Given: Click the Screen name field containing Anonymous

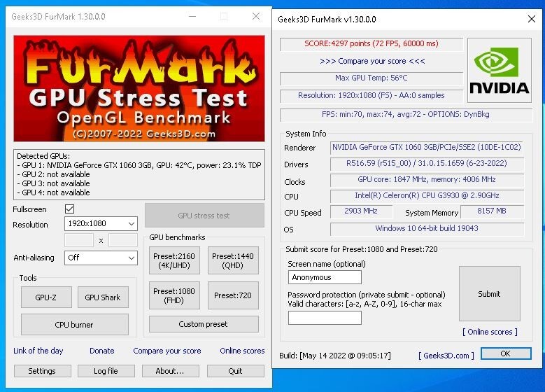Looking at the screenshot, I should (x=325, y=277).
